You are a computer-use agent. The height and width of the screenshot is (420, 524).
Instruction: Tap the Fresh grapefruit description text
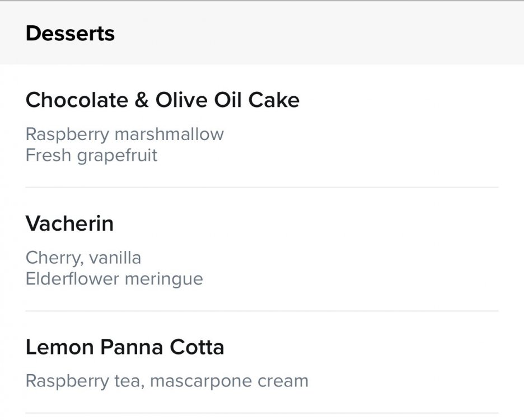coord(91,156)
